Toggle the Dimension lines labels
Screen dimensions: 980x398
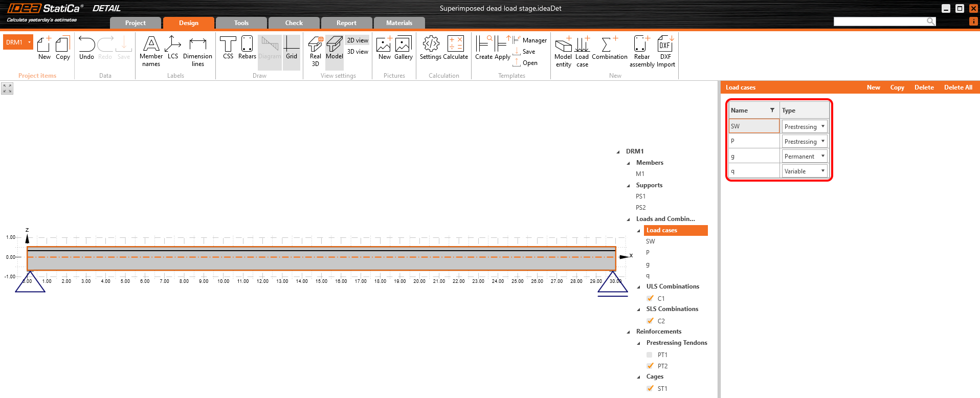pyautogui.click(x=197, y=50)
